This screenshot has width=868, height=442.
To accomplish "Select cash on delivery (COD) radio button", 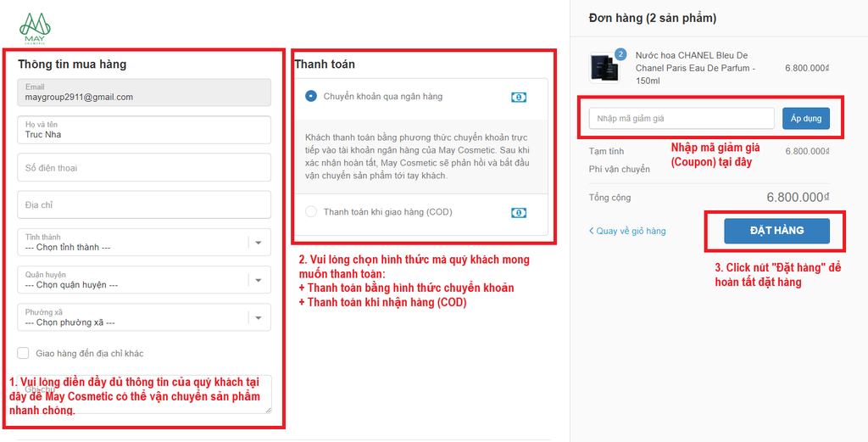I will coord(311,211).
